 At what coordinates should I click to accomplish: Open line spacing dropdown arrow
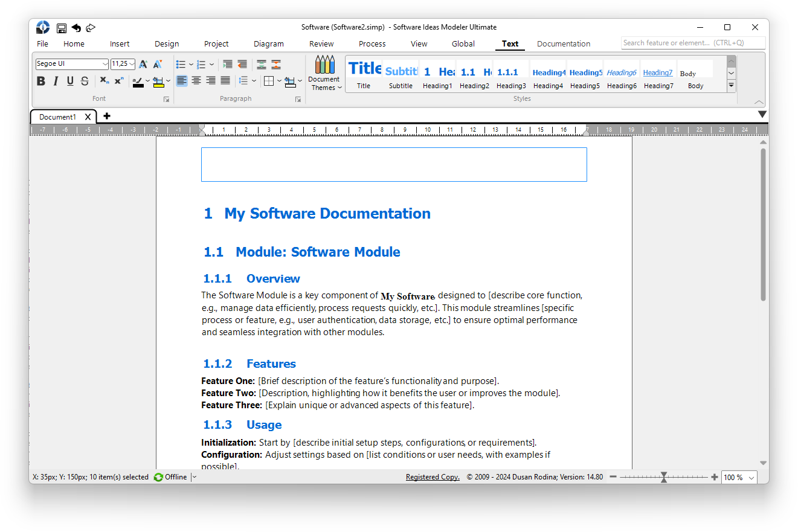[x=254, y=80]
